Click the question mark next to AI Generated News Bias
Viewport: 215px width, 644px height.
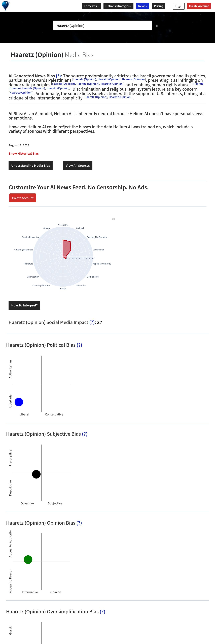point(58,76)
